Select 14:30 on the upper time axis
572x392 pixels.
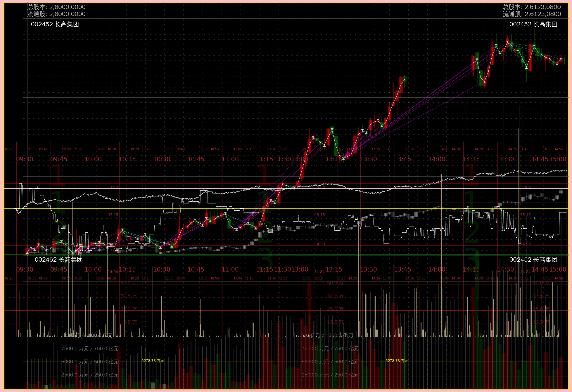[505, 159]
